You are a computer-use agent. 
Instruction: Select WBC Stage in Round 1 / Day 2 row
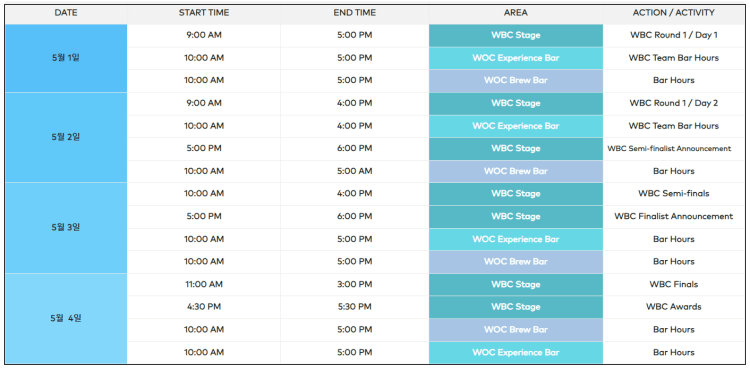516,103
